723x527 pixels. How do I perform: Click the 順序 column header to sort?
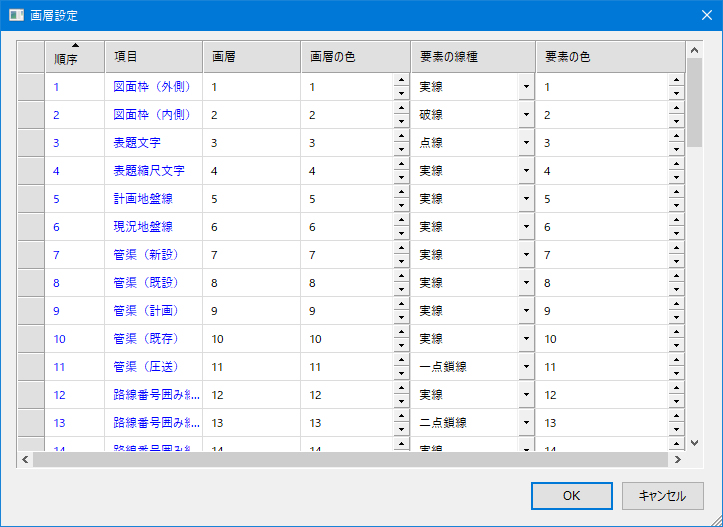tap(75, 57)
